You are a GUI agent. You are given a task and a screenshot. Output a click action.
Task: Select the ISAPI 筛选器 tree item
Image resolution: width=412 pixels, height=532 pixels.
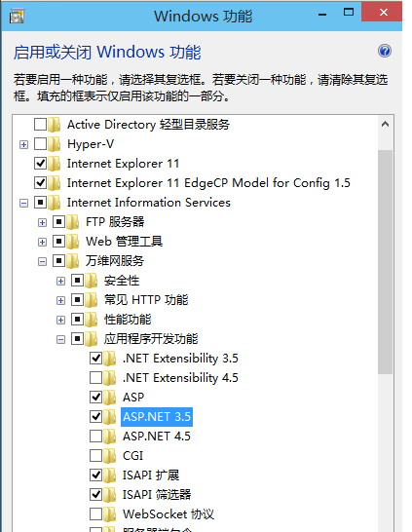click(157, 495)
